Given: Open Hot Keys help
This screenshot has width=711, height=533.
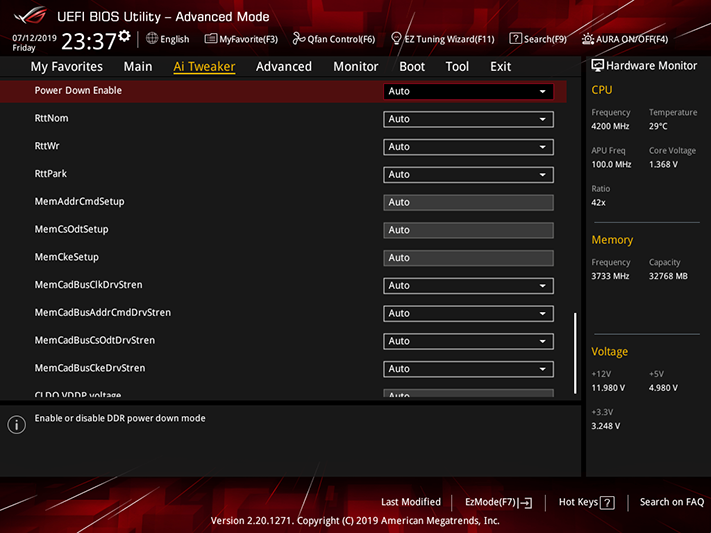Looking at the screenshot, I should tap(586, 502).
